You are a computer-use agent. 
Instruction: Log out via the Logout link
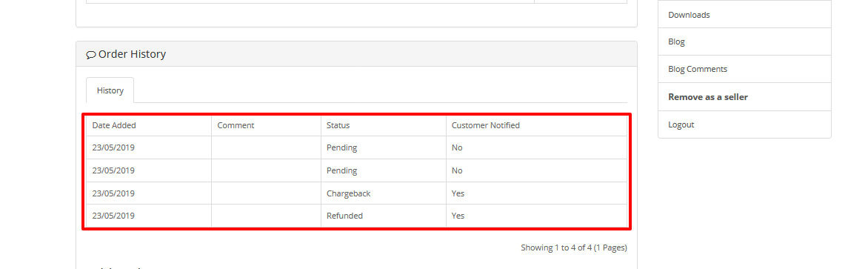[744, 124]
